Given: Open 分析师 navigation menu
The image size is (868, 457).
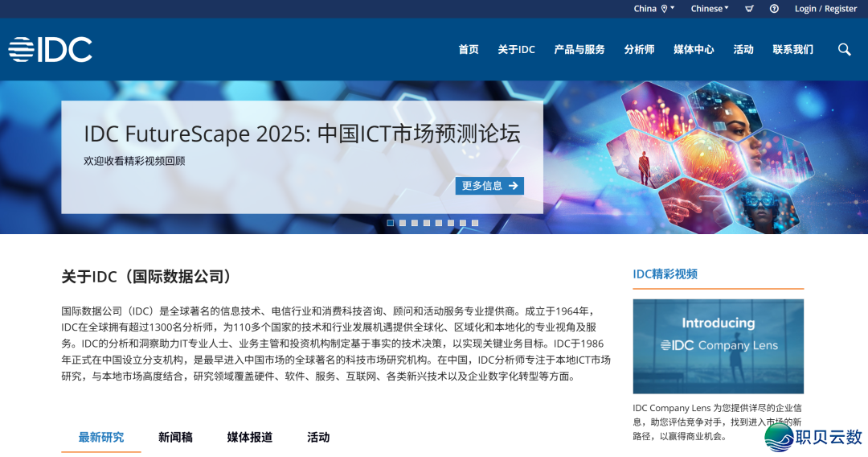Looking at the screenshot, I should pos(639,49).
